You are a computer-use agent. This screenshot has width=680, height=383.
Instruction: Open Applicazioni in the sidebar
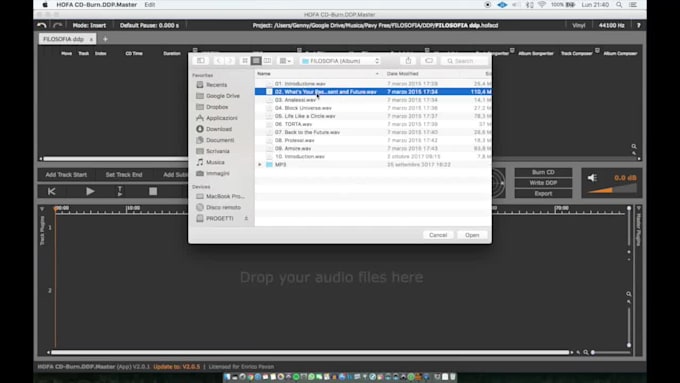click(x=222, y=118)
